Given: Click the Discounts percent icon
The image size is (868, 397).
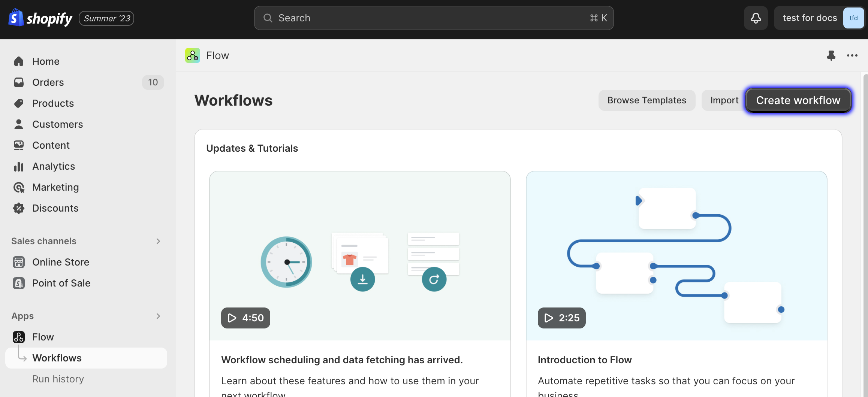Looking at the screenshot, I should tap(19, 208).
